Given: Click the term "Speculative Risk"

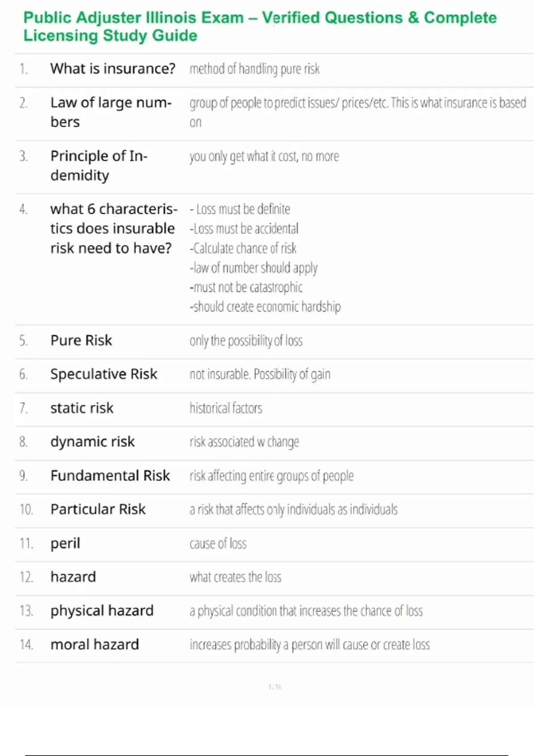Looking at the screenshot, I should tap(104, 374).
